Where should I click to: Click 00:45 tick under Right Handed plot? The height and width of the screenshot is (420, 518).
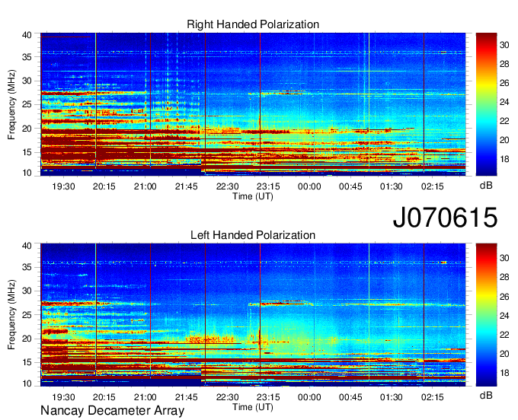350,186
